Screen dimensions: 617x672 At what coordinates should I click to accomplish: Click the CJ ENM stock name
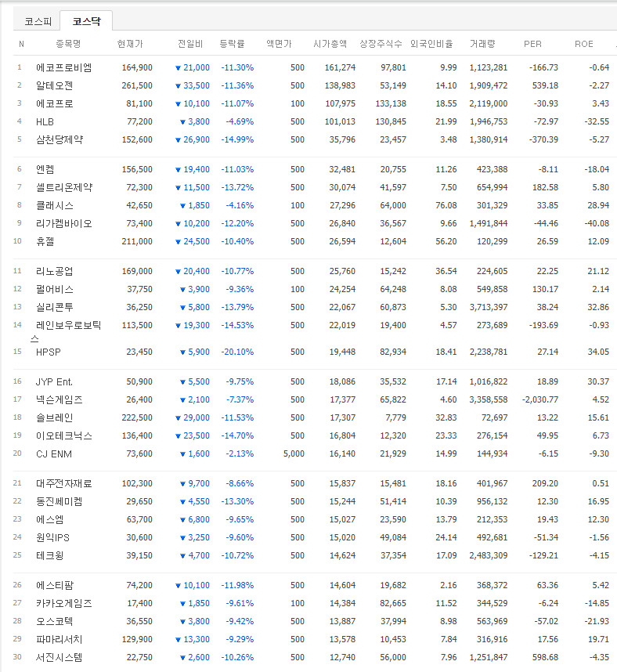54,453
